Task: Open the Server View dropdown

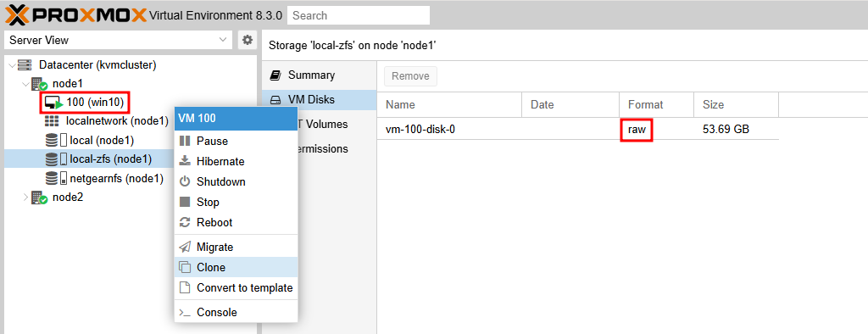Action: pos(118,40)
